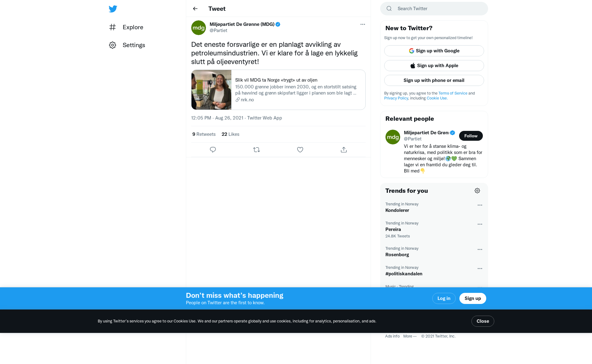Open the tweet's three-dot more menu
The height and width of the screenshot is (364, 592).
[363, 24]
